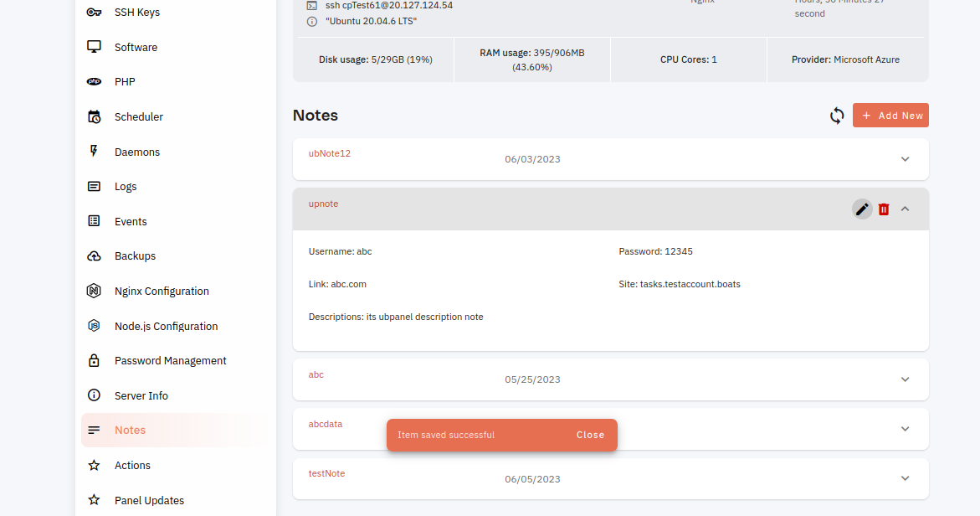The image size is (980, 516).
Task: Click the RAM usage stat cell
Action: coord(532,59)
